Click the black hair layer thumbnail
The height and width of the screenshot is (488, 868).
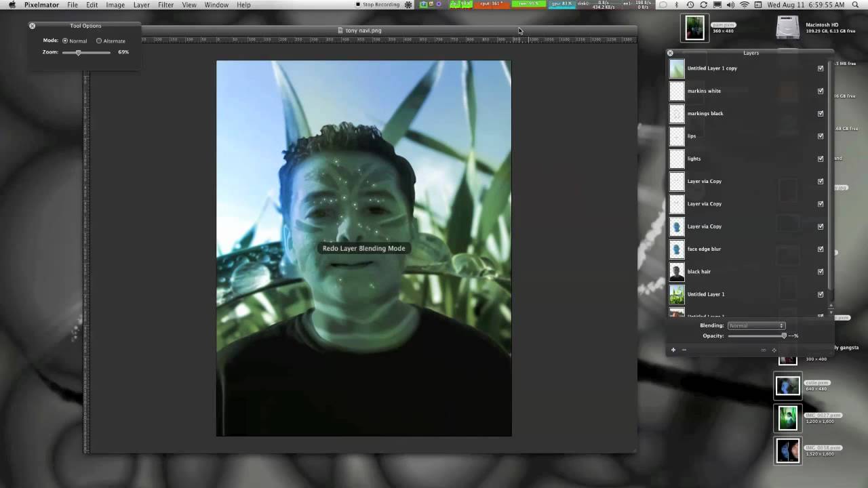(x=677, y=272)
